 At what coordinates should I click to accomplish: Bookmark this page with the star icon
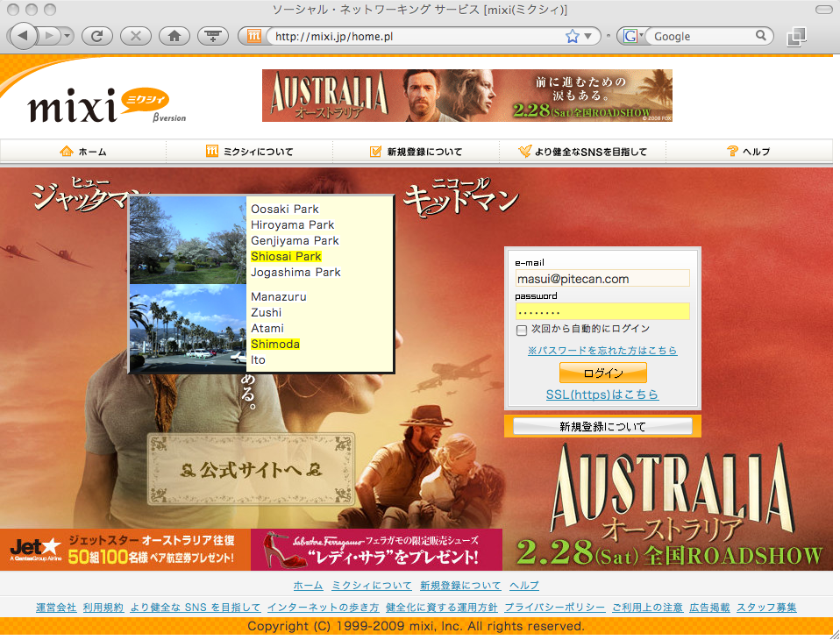573,36
